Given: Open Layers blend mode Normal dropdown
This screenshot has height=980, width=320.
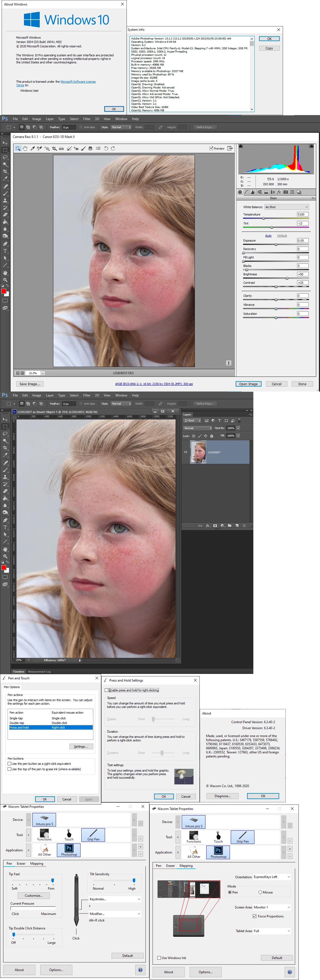Looking at the screenshot, I should click(198, 428).
